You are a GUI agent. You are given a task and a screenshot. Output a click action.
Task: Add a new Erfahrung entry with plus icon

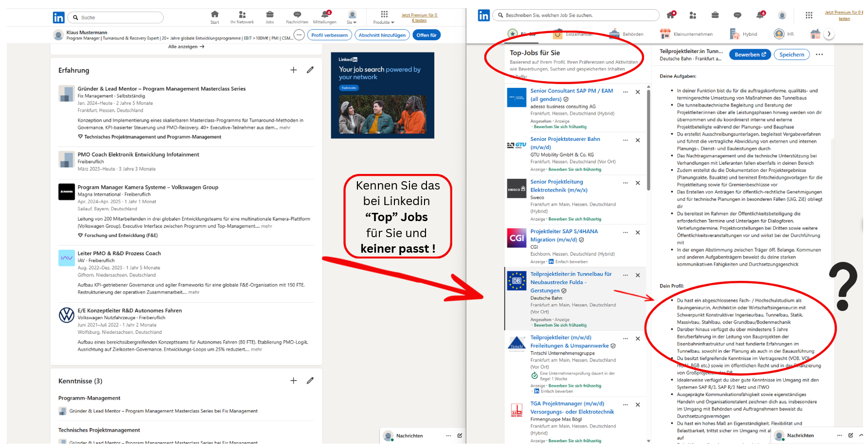pyautogui.click(x=293, y=70)
